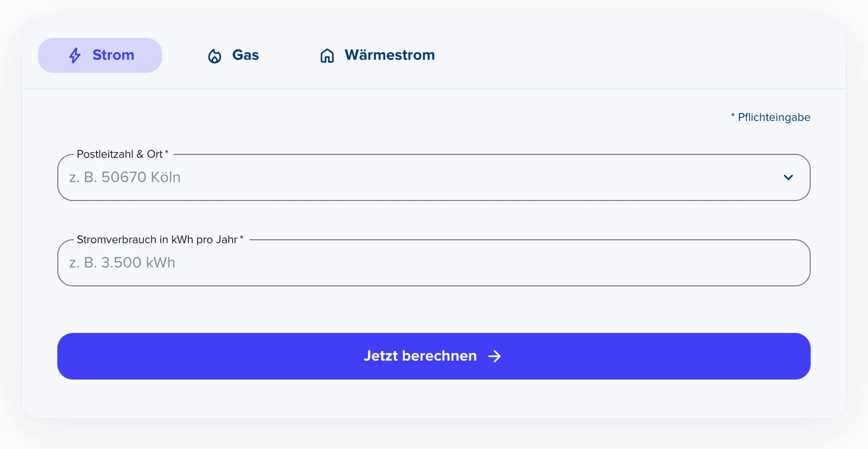Expand the Postleitzahl & Ort dropdown chevron
868x449 pixels.
pos(788,177)
